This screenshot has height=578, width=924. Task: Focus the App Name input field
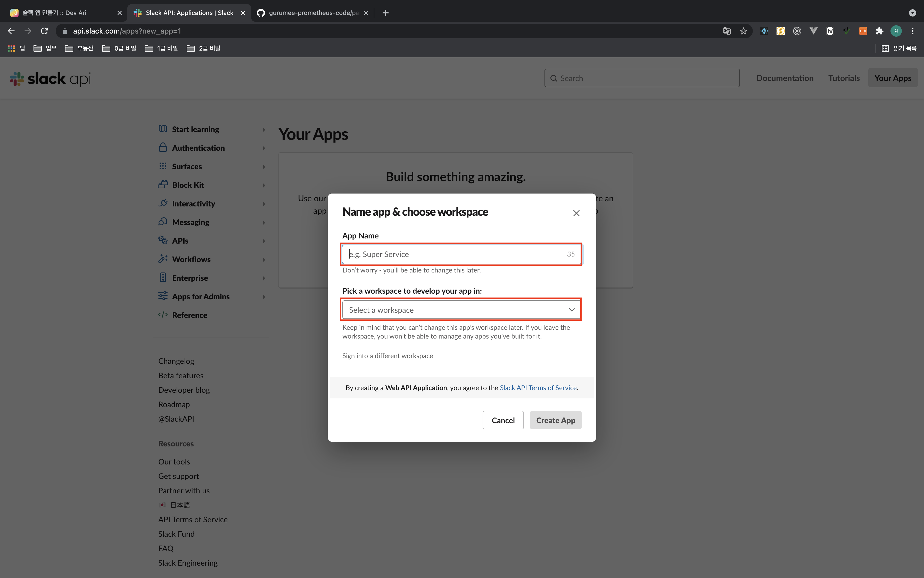pyautogui.click(x=462, y=254)
